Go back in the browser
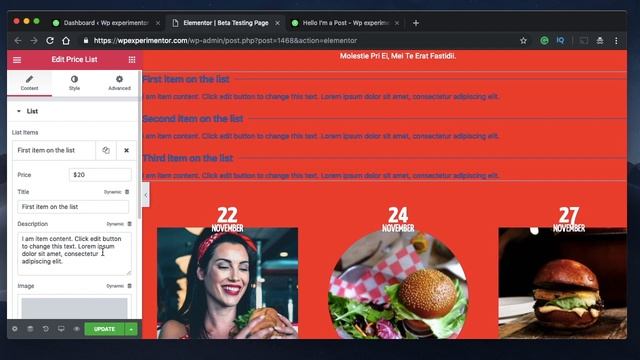The height and width of the screenshot is (360, 640). (x=18, y=40)
